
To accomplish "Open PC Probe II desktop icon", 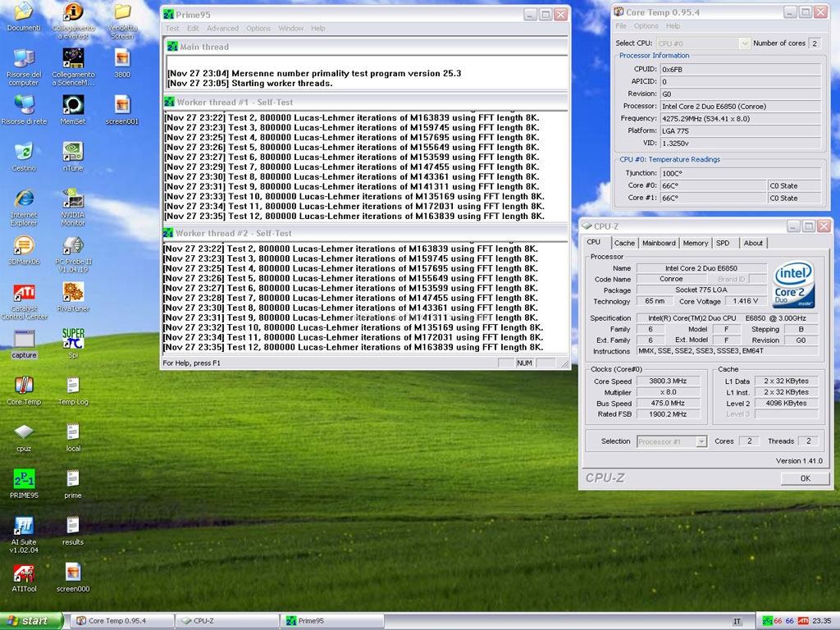I will tap(73, 254).
